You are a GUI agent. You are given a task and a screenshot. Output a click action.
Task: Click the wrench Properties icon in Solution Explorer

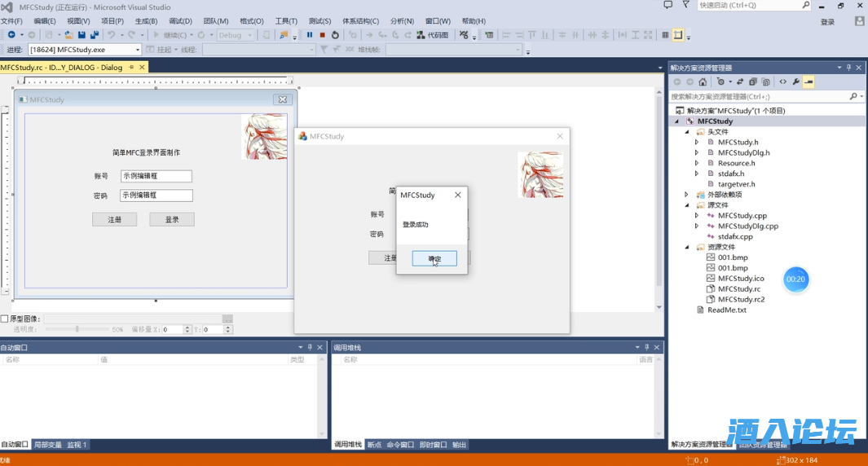(x=795, y=81)
